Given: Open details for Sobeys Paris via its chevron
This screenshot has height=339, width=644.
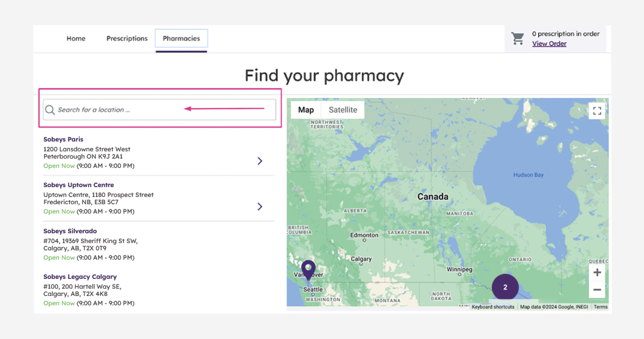Looking at the screenshot, I should click(260, 161).
